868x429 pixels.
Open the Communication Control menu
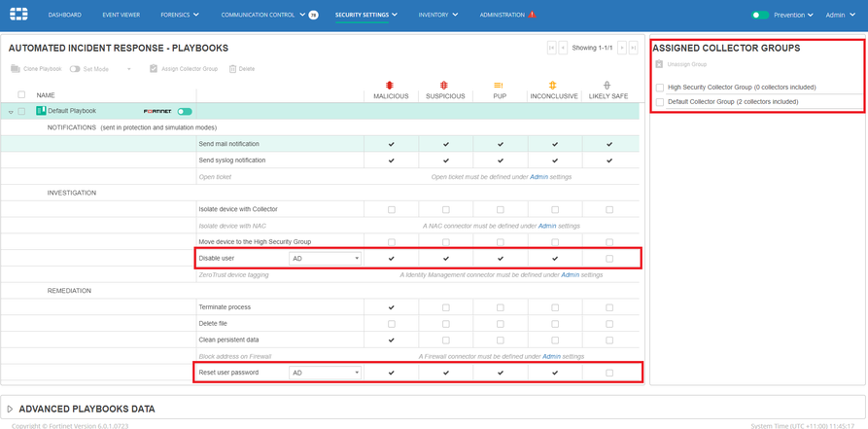pos(262,15)
